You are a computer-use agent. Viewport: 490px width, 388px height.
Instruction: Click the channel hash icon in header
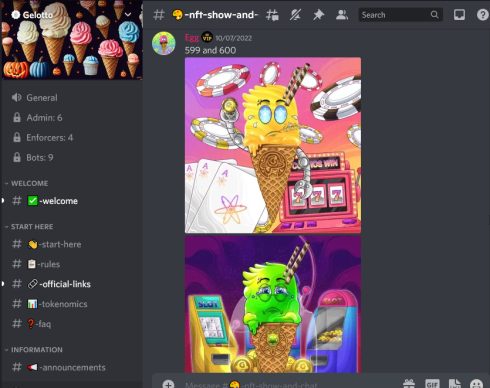(159, 15)
